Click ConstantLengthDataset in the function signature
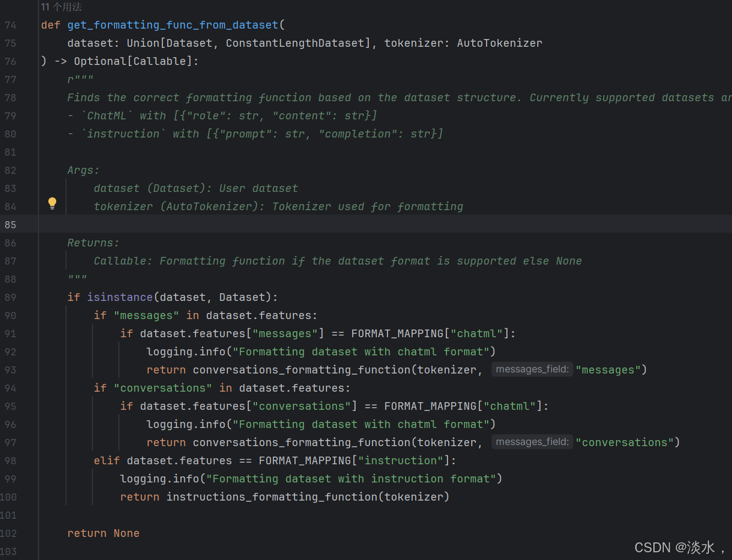The image size is (732, 560). click(295, 43)
